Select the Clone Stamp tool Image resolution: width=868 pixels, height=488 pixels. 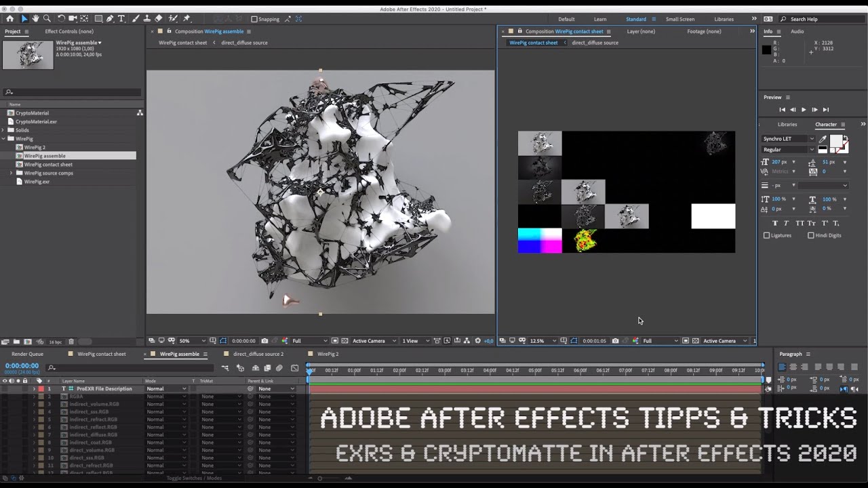(x=146, y=19)
